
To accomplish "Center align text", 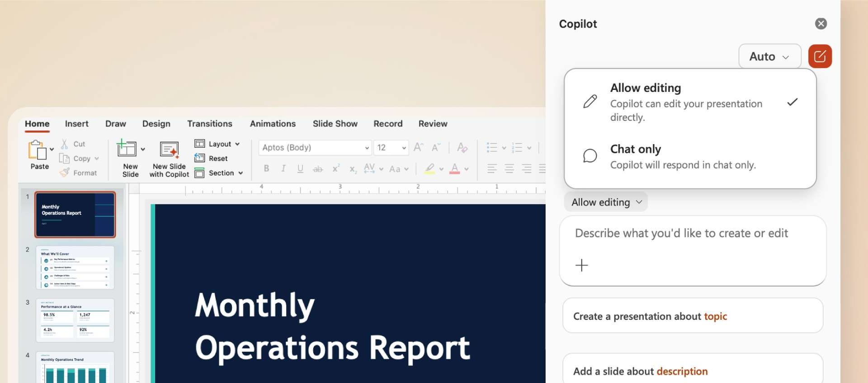I will pos(509,169).
